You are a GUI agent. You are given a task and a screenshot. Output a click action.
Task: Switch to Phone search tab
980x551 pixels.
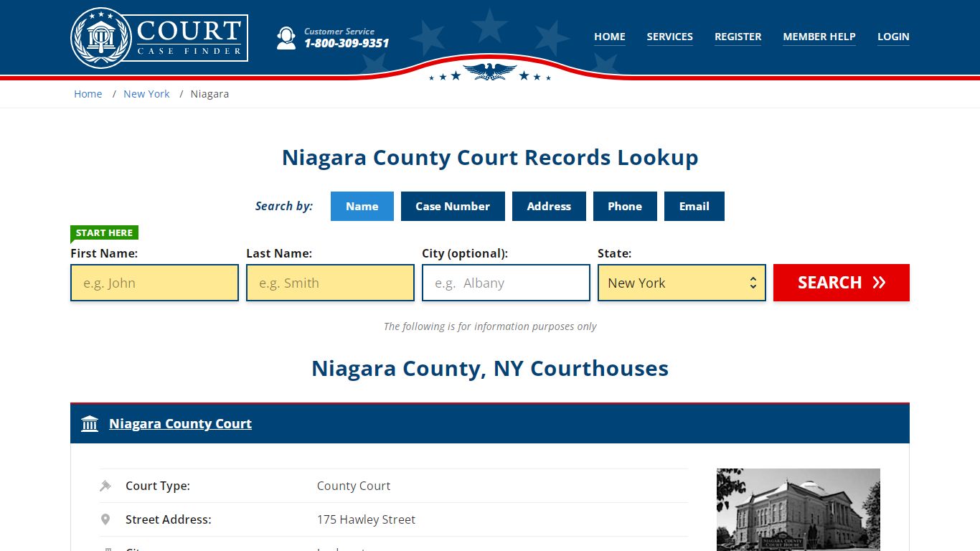click(625, 206)
